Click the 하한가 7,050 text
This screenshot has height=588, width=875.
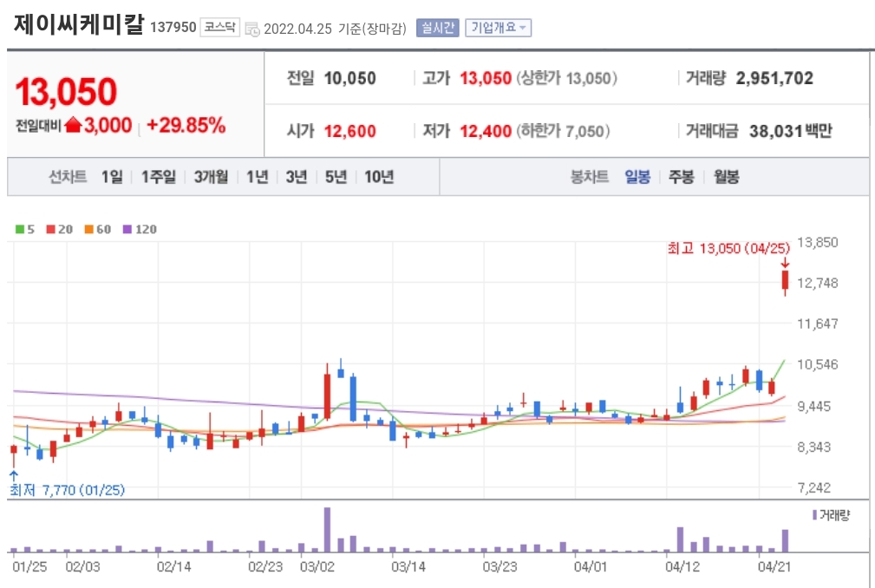563,131
